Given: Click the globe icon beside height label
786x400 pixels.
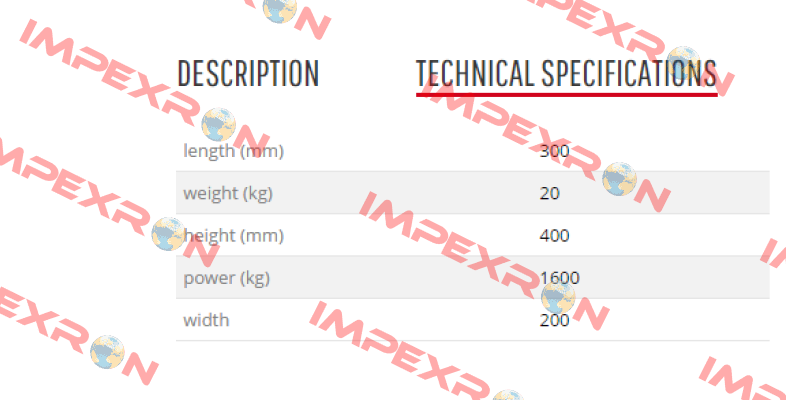Looking at the screenshot, I should [x=168, y=234].
